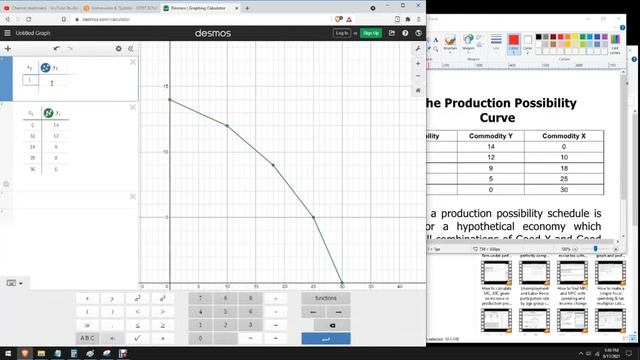Screen dimensions: 640x360
Task: Pick green swatch in Paint palette
Action: click(582, 37)
